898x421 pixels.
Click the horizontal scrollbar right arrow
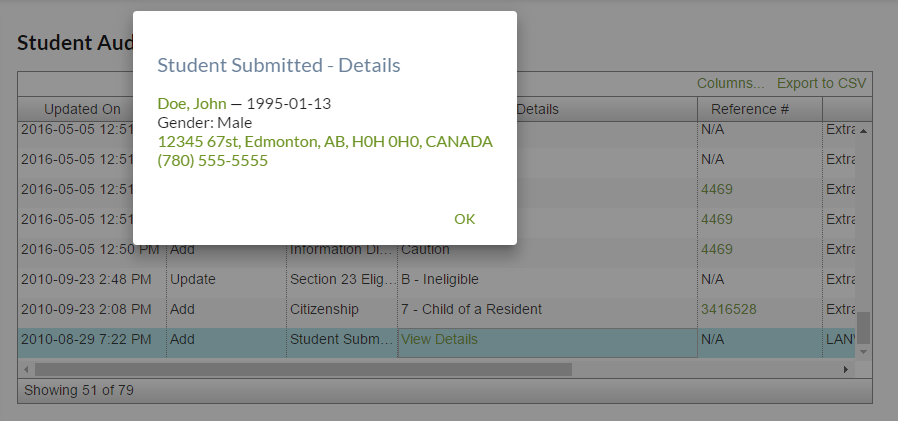pyautogui.click(x=846, y=369)
